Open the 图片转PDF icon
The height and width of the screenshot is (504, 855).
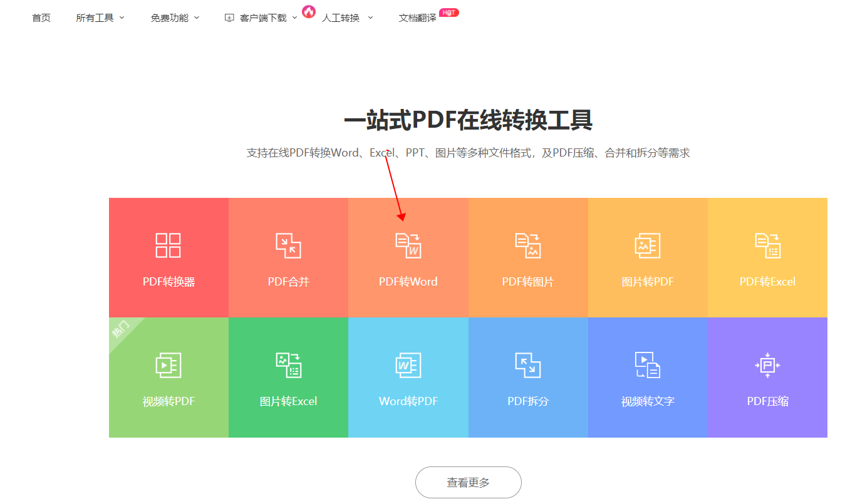(x=648, y=245)
